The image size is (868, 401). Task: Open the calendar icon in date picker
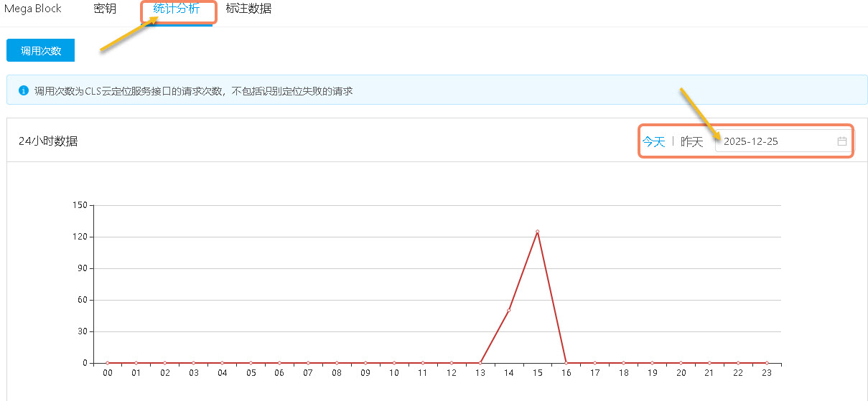click(x=842, y=141)
